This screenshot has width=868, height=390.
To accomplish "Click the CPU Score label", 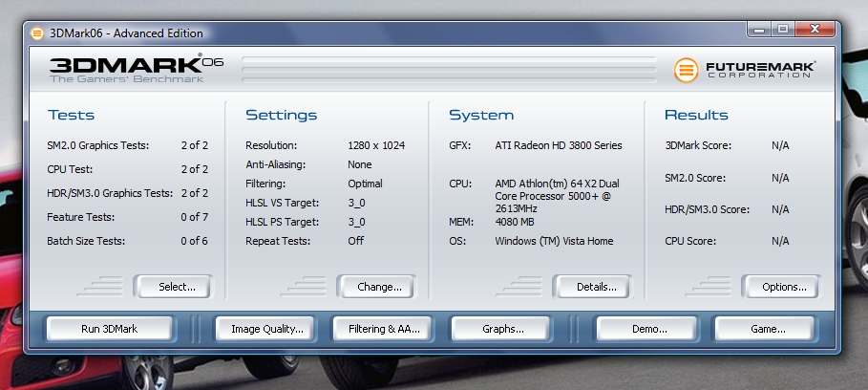I will pyautogui.click(x=690, y=241).
